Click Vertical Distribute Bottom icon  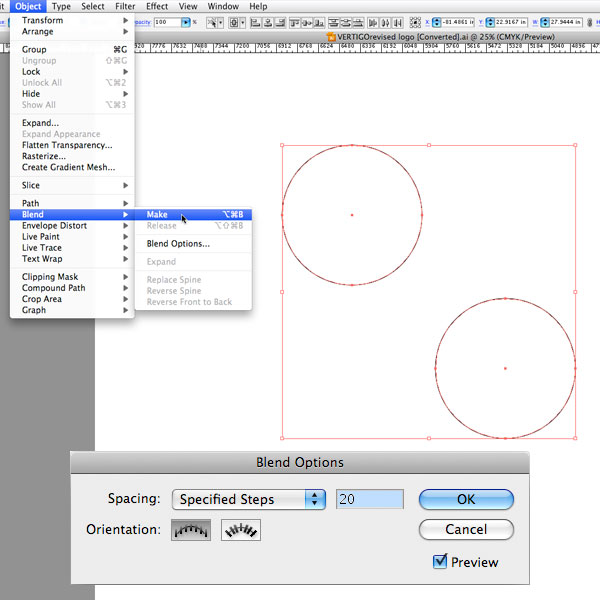pyautogui.click(x=358, y=23)
